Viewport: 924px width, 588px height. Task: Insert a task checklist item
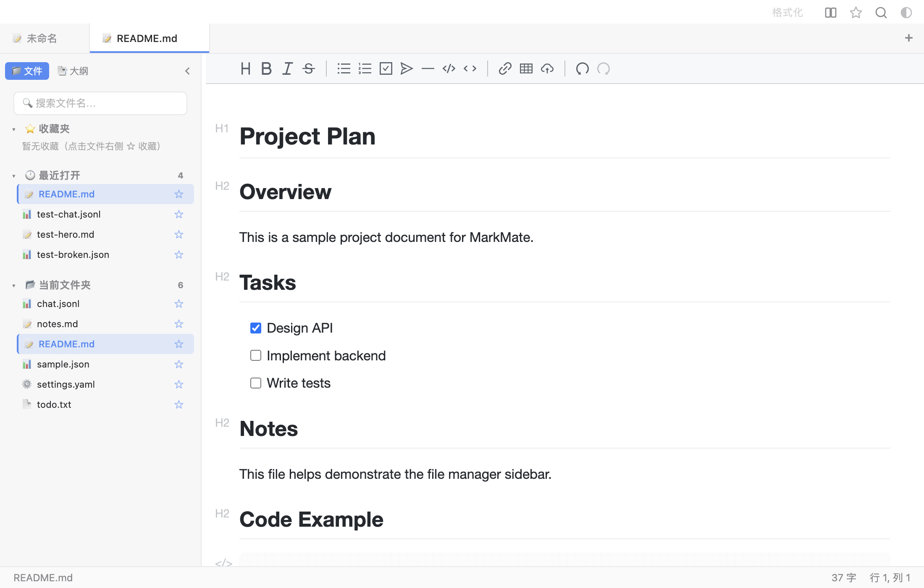pos(386,68)
